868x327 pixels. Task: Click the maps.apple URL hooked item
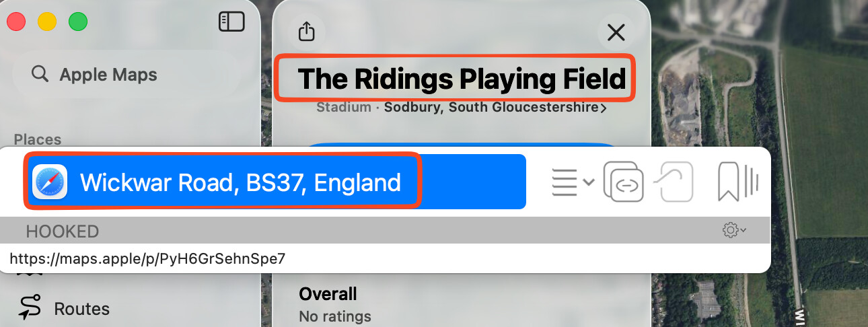coord(147,258)
